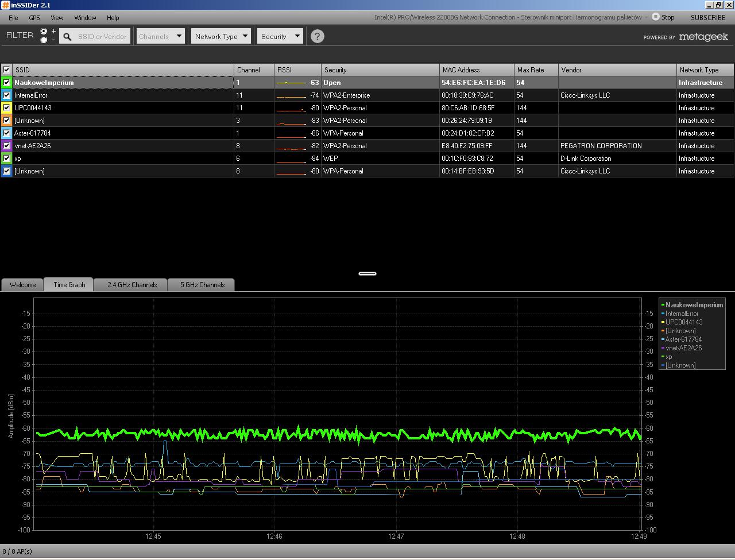Image resolution: width=735 pixels, height=560 pixels.
Task: Click MAC address 00:26:24:79:09:19
Action: pyautogui.click(x=467, y=121)
